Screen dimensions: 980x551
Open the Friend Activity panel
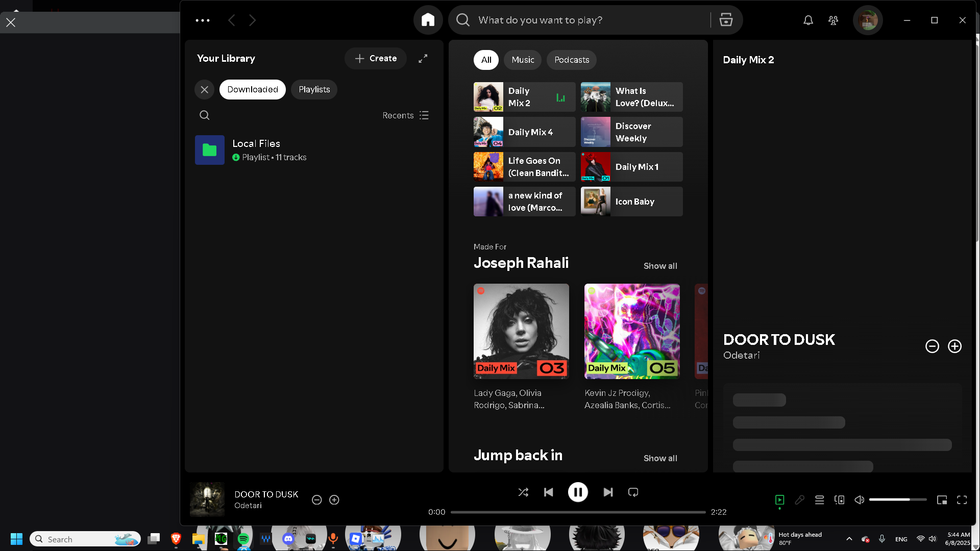833,20
